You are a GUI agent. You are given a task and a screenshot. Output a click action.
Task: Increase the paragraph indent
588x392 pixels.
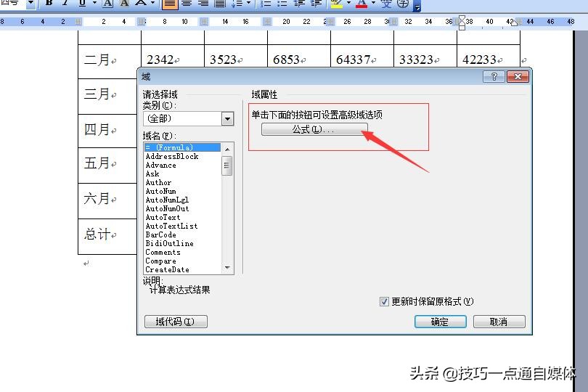pyautogui.click(x=315, y=3)
